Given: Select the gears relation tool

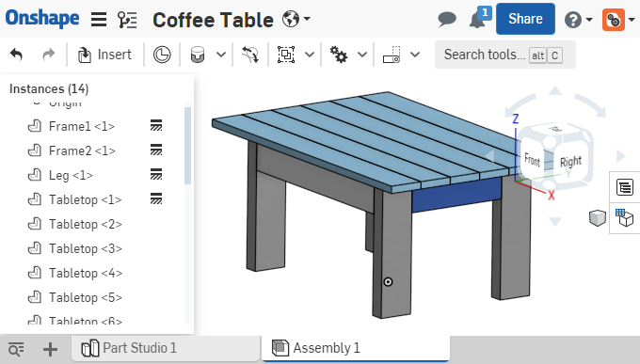Looking at the screenshot, I should (x=339, y=55).
